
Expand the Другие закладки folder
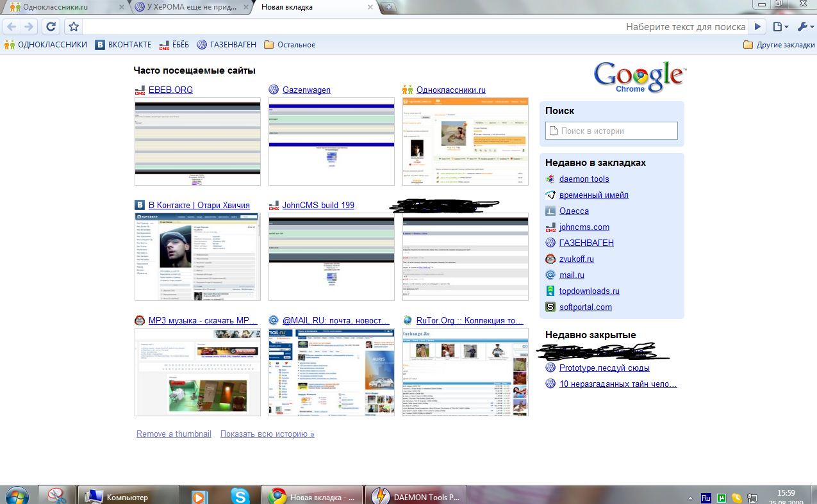[779, 45]
